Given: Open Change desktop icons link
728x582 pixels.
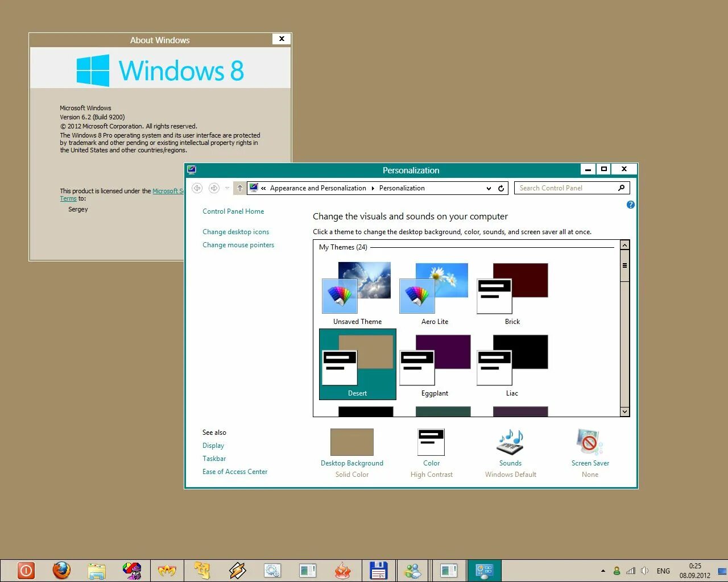Looking at the screenshot, I should tap(235, 232).
